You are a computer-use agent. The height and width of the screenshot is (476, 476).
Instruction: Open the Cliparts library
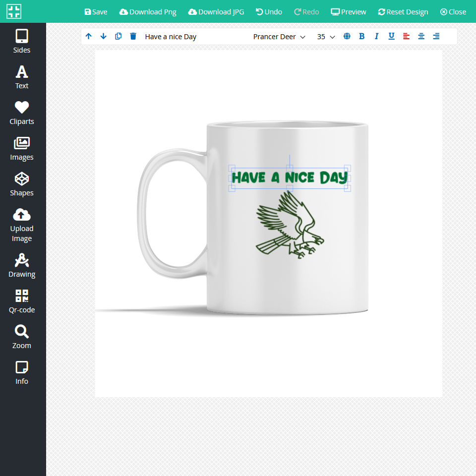click(x=22, y=113)
